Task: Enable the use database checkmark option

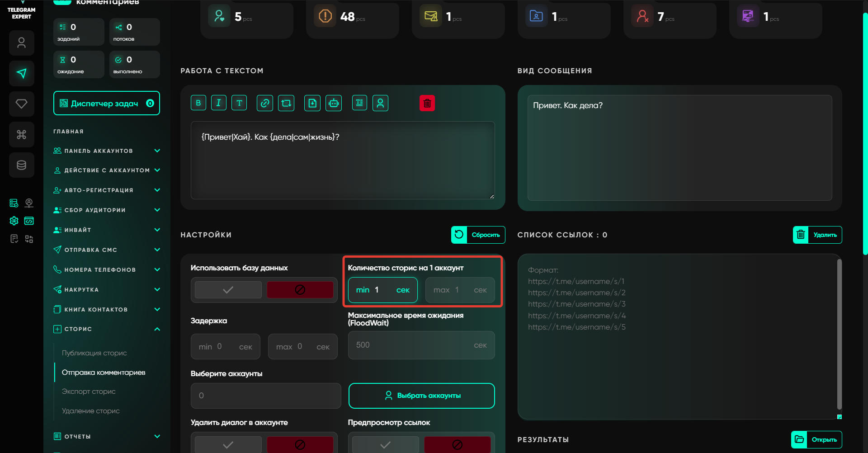Action: pyautogui.click(x=228, y=290)
